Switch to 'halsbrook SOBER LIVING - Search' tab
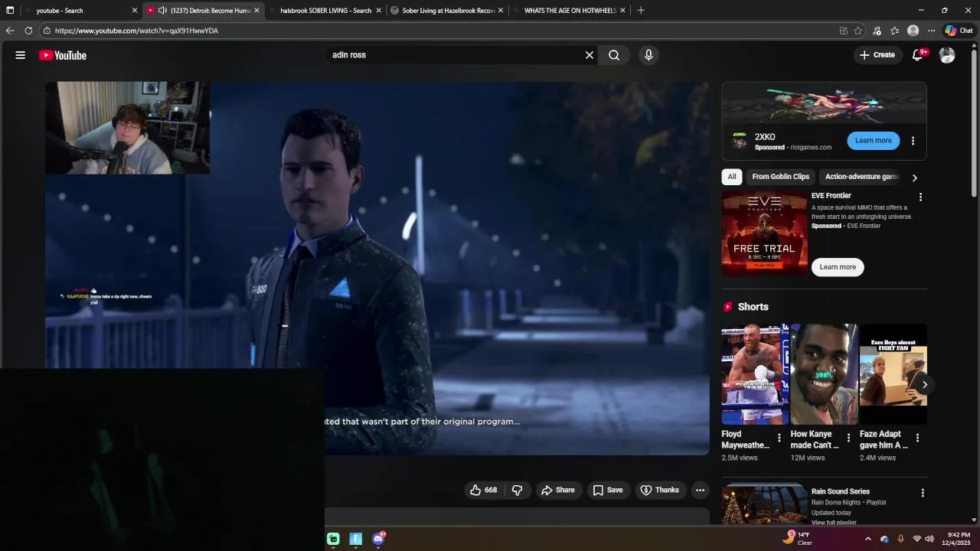Screen dimensions: 980x551 [x=325, y=11]
